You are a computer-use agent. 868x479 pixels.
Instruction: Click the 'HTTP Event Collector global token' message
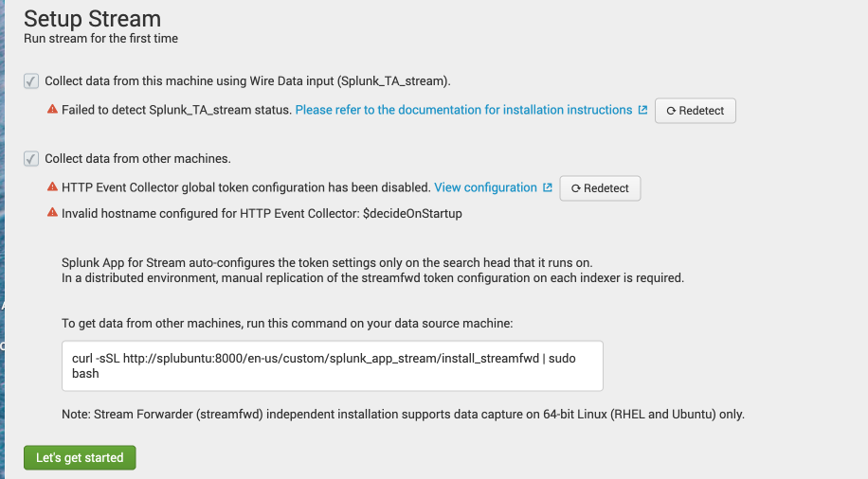(245, 187)
